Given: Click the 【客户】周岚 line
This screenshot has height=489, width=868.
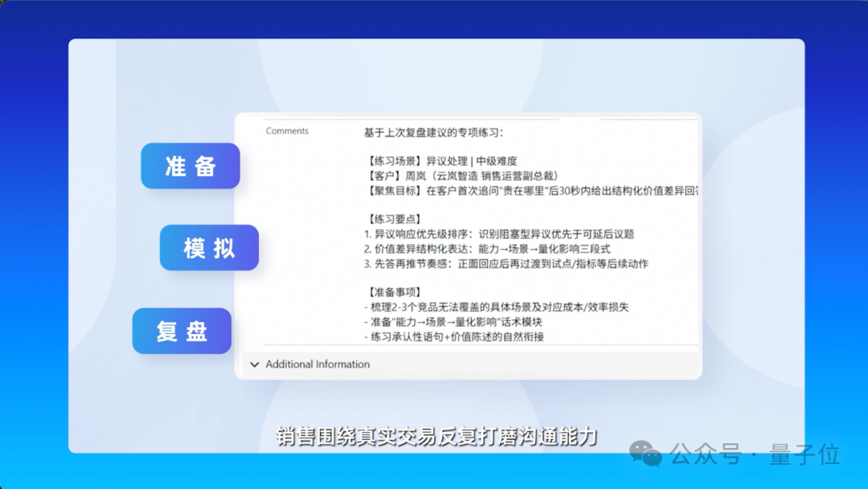Looking at the screenshot, I should coord(462,176).
